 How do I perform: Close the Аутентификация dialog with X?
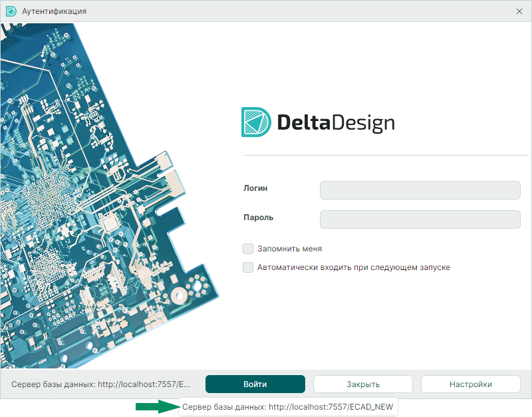[519, 11]
